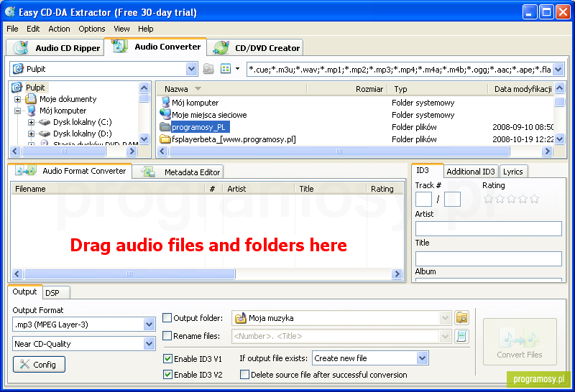Screen dimensions: 575x392
Task: Sort by the Typ column header
Action: point(438,89)
